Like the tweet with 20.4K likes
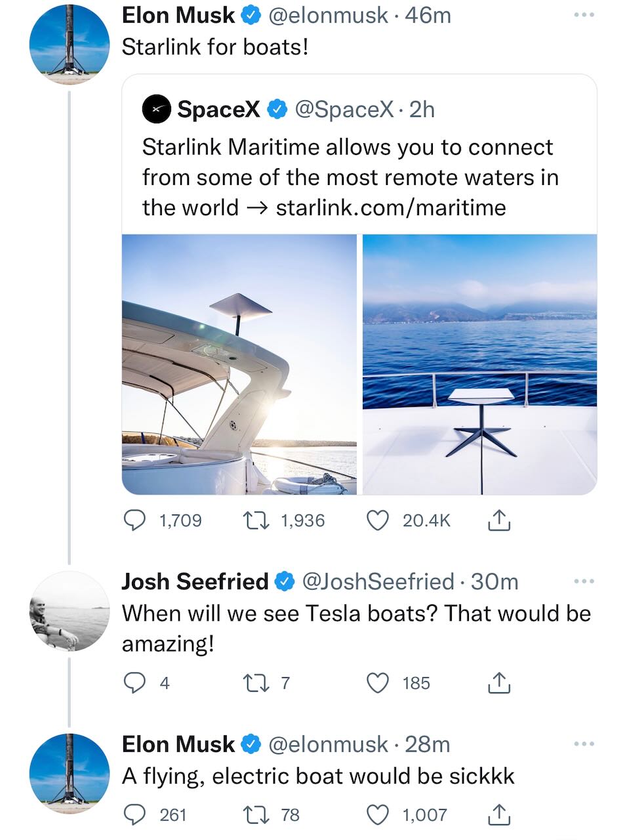This screenshot has height=840, width=627. coord(378,520)
